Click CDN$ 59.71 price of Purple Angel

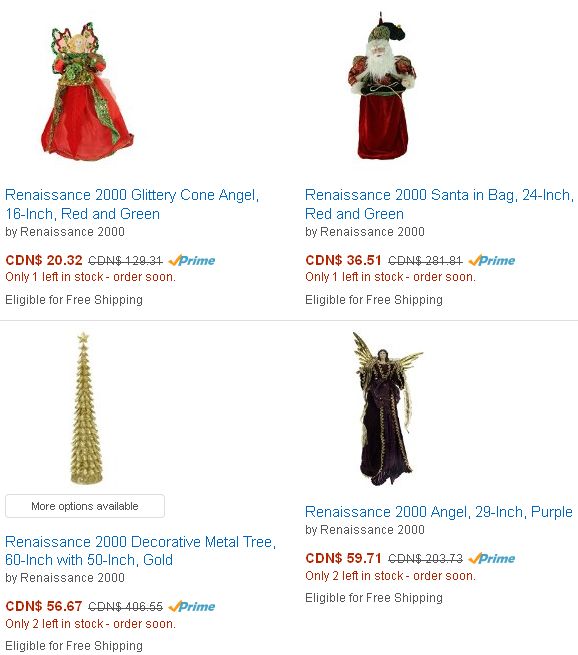pos(343,558)
